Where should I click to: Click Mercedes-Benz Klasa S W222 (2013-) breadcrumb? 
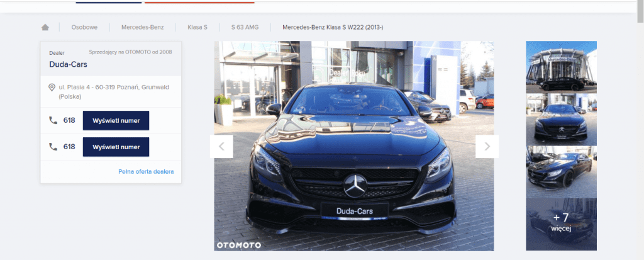333,28
